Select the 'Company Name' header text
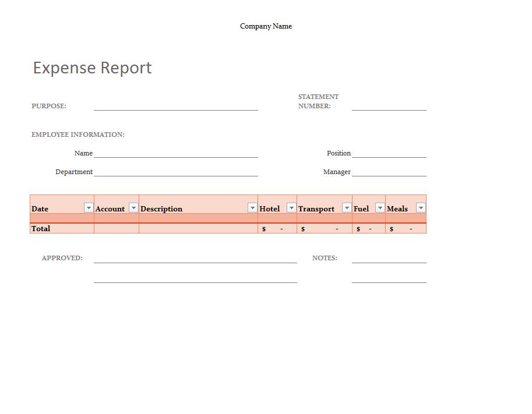This screenshot has height=414, width=532. (266, 26)
